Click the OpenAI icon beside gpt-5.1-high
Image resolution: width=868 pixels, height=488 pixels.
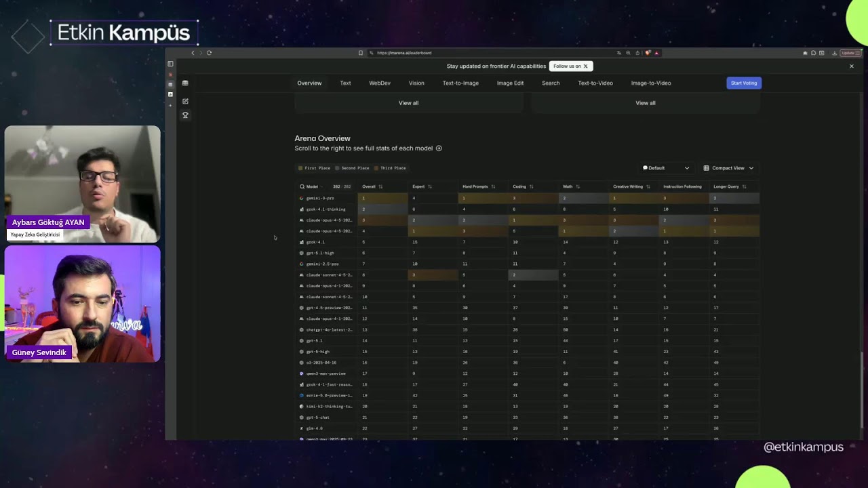point(302,253)
